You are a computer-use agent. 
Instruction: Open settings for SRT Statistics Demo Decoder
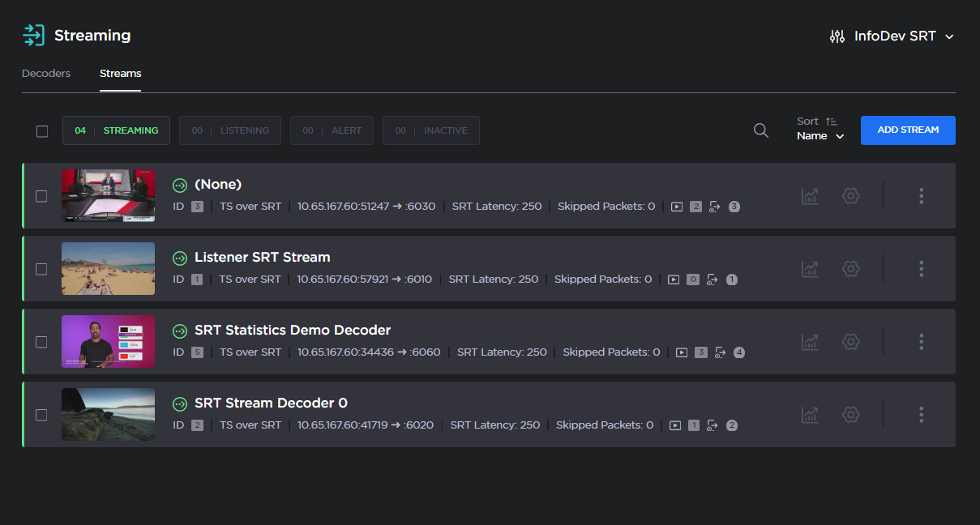(850, 341)
